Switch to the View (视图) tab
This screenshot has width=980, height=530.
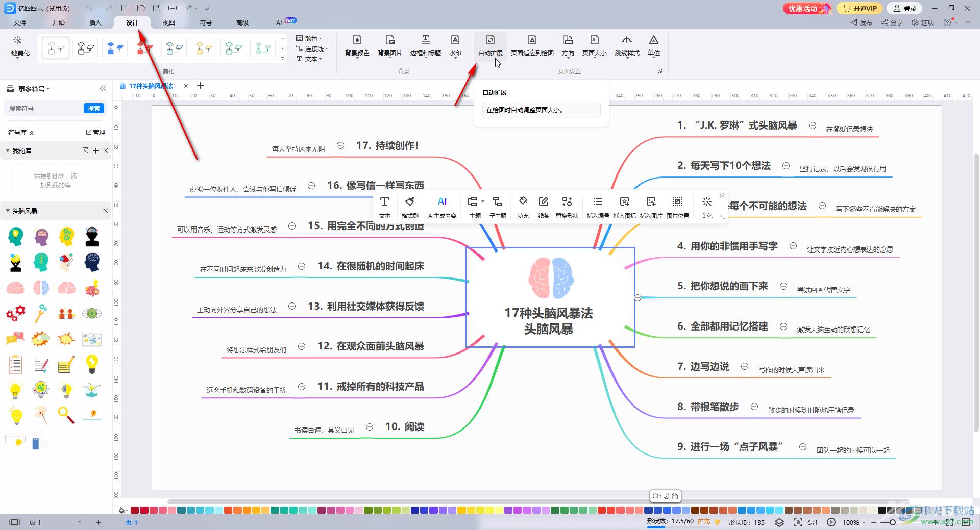point(169,22)
